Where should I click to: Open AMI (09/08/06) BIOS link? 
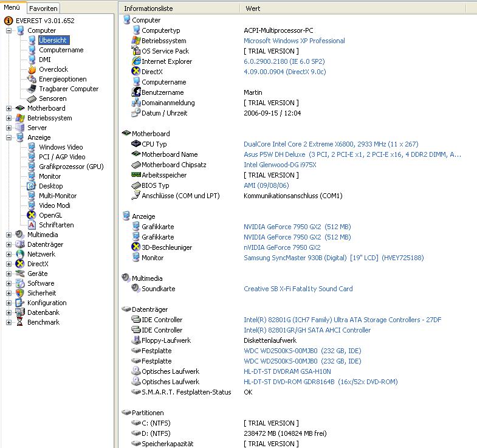266,185
